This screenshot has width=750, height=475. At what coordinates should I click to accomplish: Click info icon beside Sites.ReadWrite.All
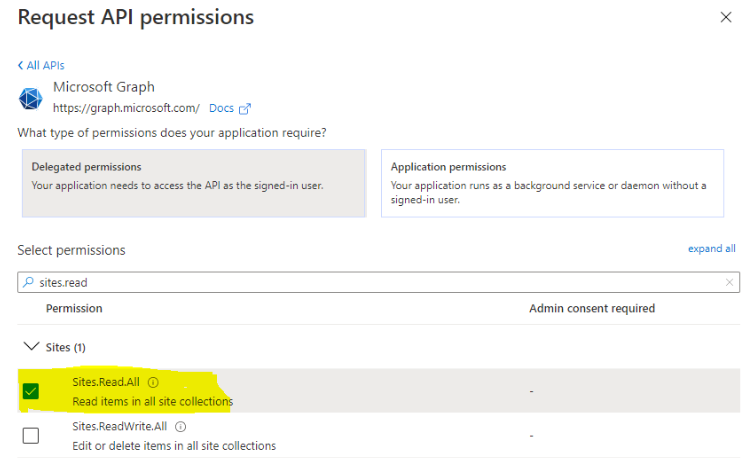click(180, 427)
